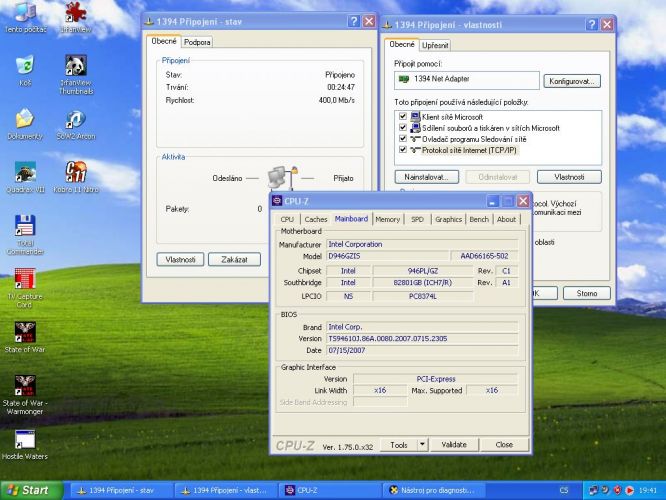The height and width of the screenshot is (500, 666).
Task: Open the Bench tab in CPU-Z
Action: (x=479, y=219)
